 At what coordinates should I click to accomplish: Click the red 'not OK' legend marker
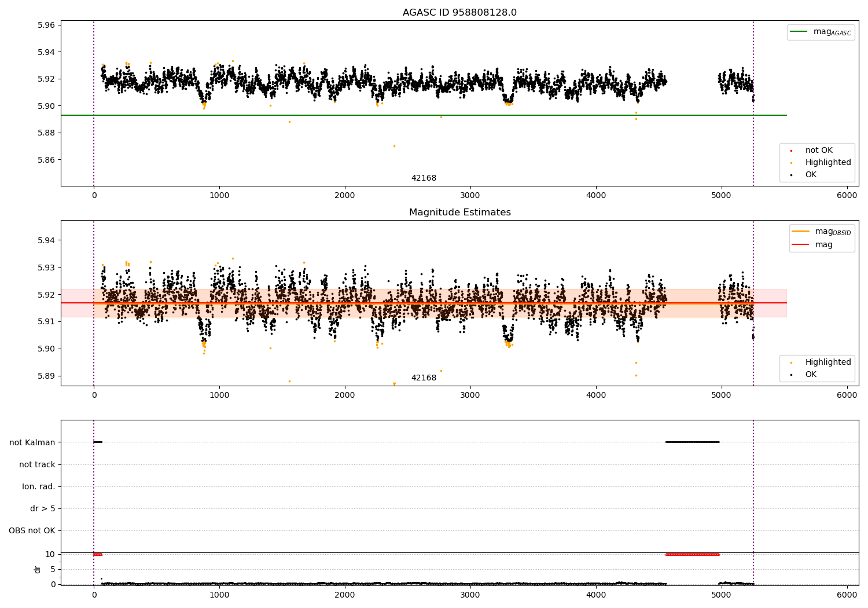coord(792,151)
